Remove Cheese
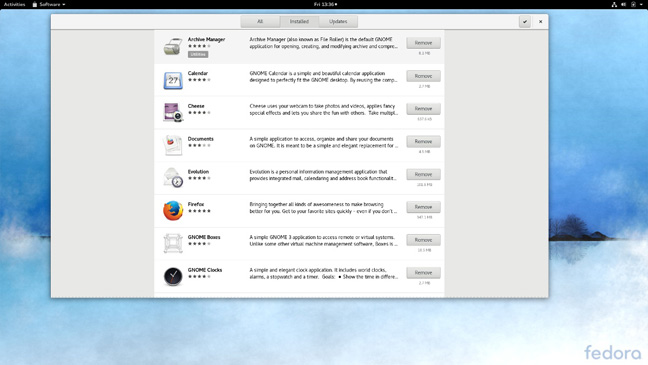648x365 pixels. (x=423, y=109)
